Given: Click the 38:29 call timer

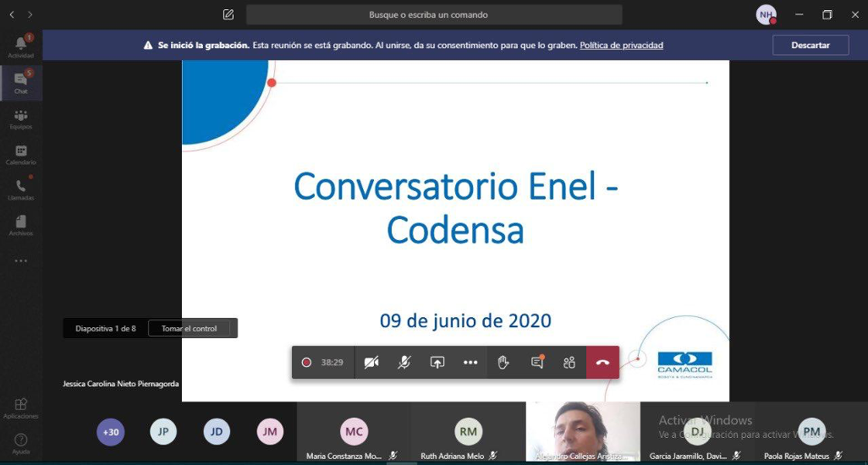Looking at the screenshot, I should tap(332, 362).
